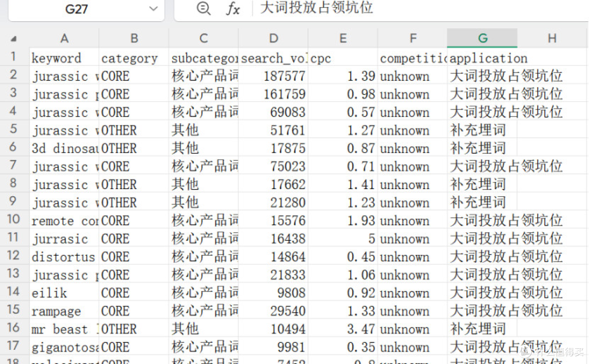
Task: Click the 'subcategory' header cell
Action: click(203, 57)
